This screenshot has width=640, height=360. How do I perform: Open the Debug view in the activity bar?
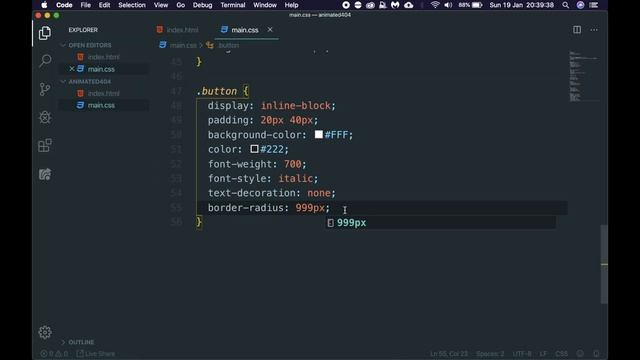[x=45, y=117]
